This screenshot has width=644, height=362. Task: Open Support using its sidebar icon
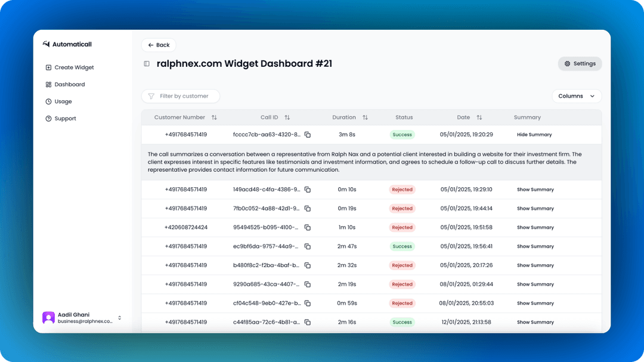(x=48, y=119)
